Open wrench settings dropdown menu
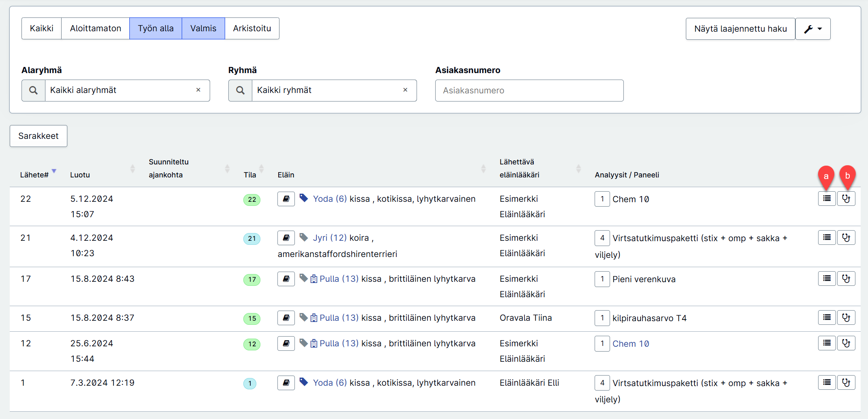This screenshot has height=419, width=868. (x=813, y=29)
